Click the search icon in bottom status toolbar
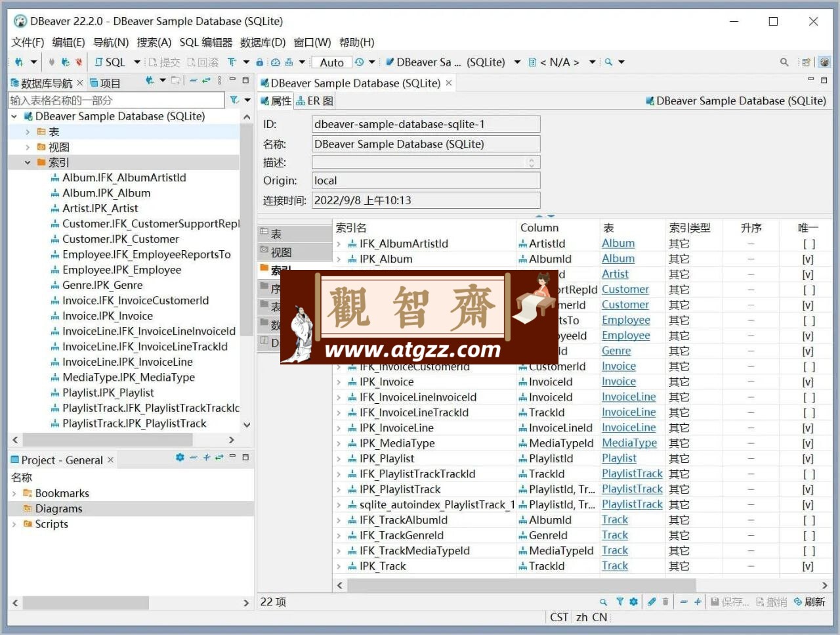This screenshot has width=840, height=635. [x=603, y=602]
